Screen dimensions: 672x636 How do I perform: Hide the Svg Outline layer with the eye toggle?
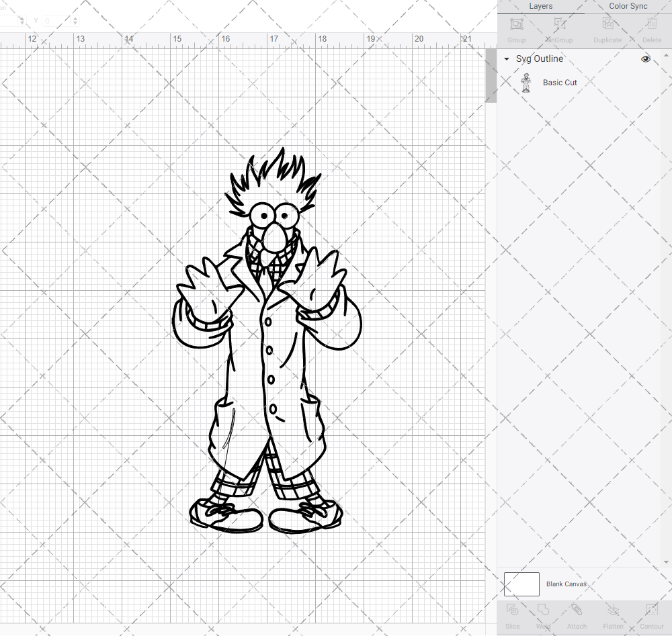pyautogui.click(x=645, y=59)
